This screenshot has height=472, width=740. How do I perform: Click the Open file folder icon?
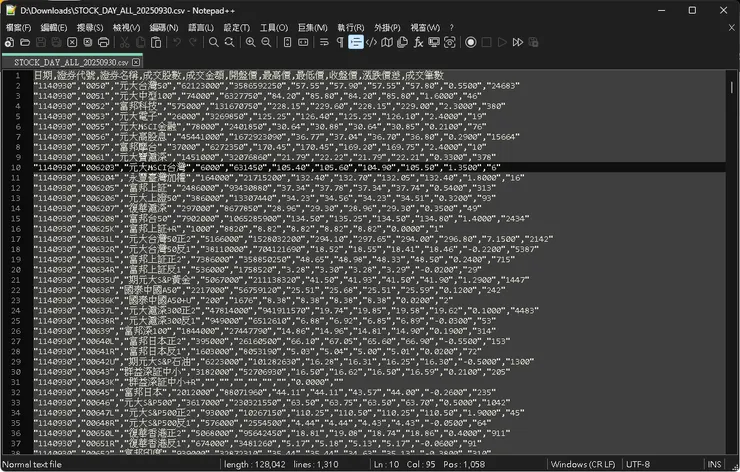click(25, 42)
